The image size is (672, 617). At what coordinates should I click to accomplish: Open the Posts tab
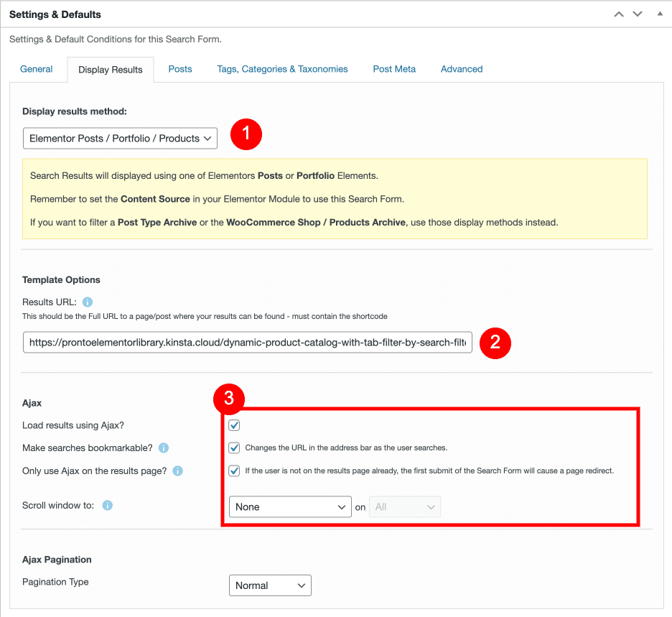click(180, 69)
